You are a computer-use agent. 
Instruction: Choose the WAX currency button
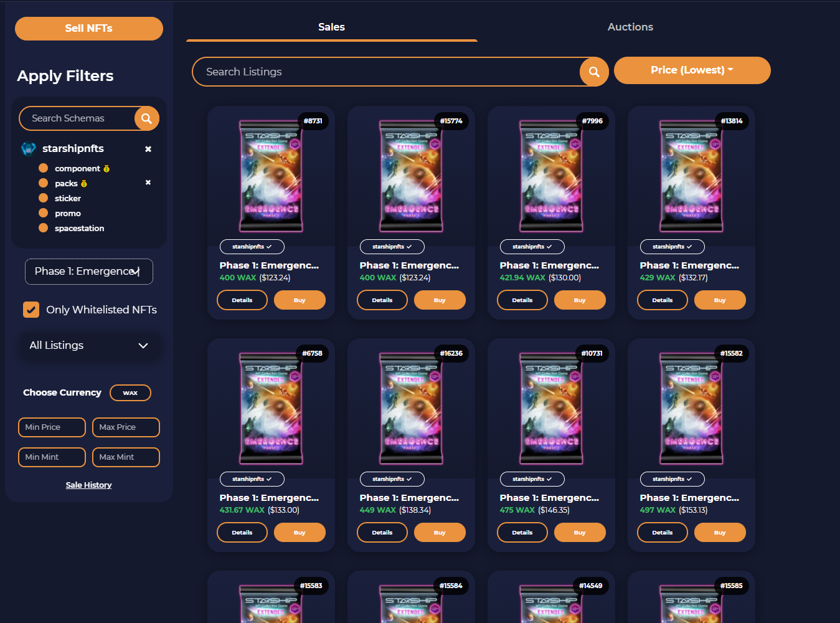click(x=130, y=393)
